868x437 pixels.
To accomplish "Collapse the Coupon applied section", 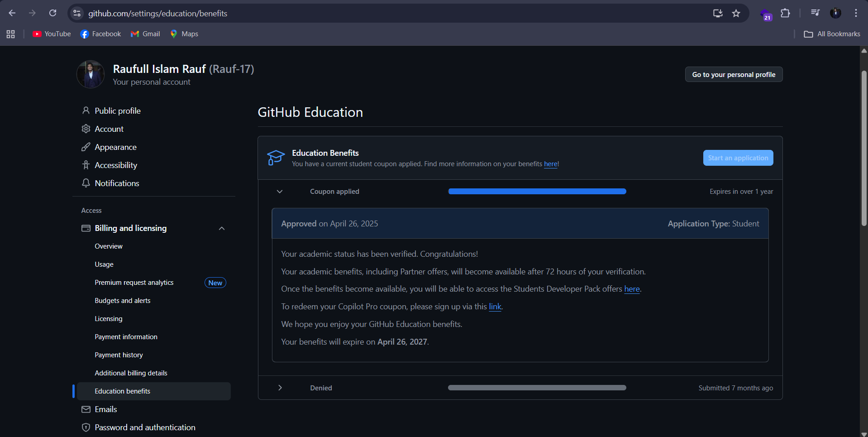I will point(280,191).
